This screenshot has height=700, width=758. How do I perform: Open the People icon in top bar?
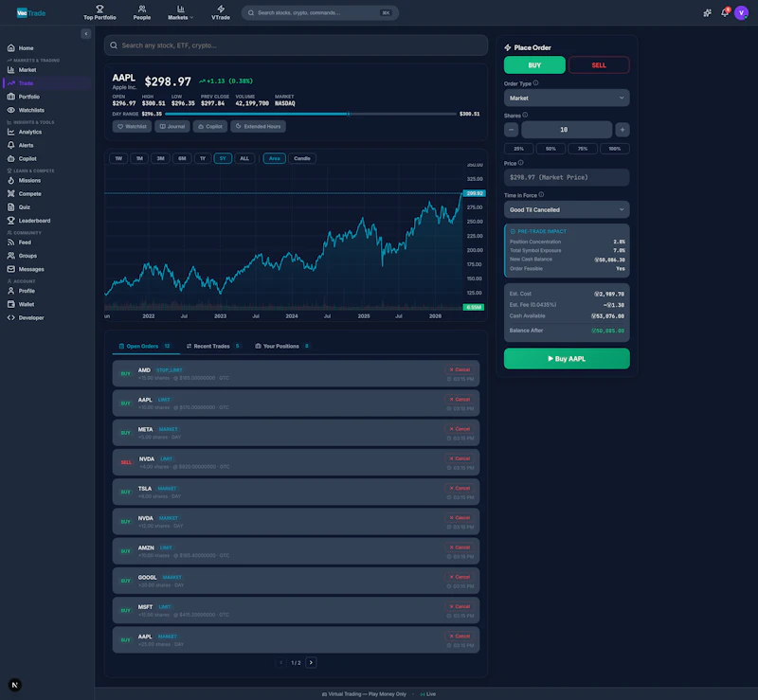141,9
